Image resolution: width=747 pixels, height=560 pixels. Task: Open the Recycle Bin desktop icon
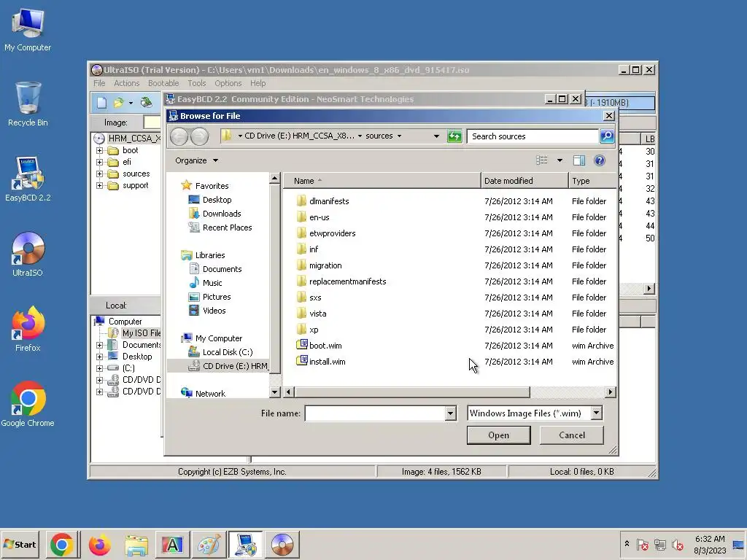(x=28, y=104)
